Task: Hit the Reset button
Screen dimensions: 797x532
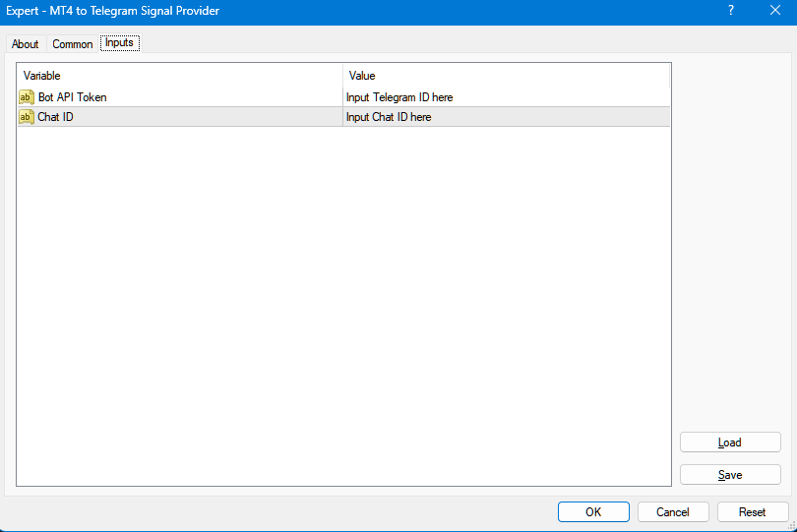Action: [753, 511]
